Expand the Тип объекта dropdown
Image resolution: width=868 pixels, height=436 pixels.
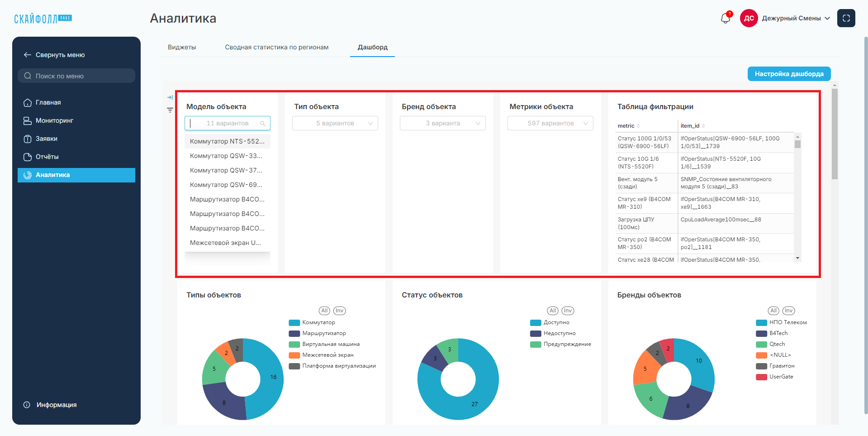(335, 123)
